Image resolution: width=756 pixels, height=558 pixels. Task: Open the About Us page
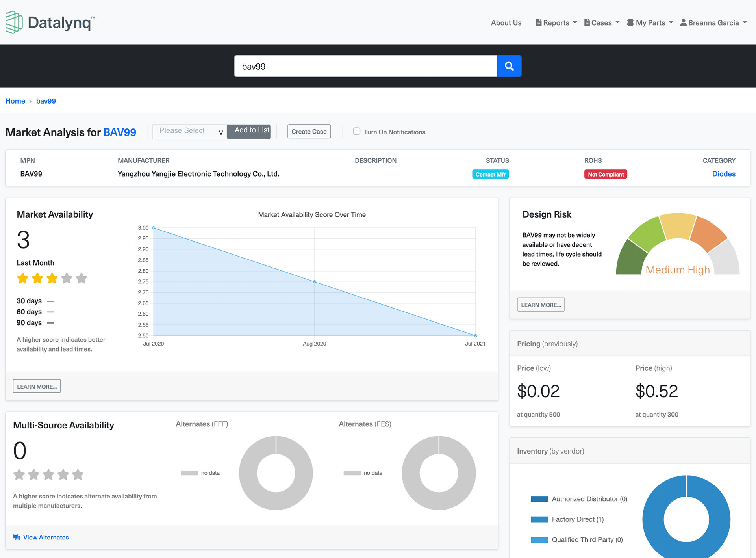click(x=506, y=23)
